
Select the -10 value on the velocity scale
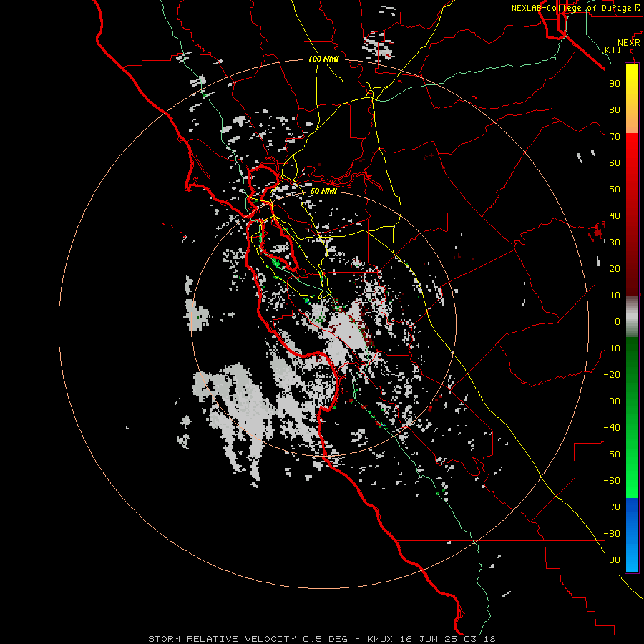612,348
